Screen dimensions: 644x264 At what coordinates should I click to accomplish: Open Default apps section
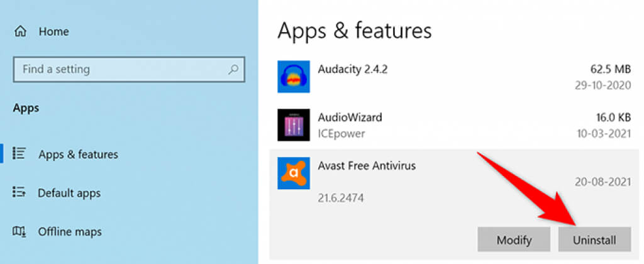[69, 193]
